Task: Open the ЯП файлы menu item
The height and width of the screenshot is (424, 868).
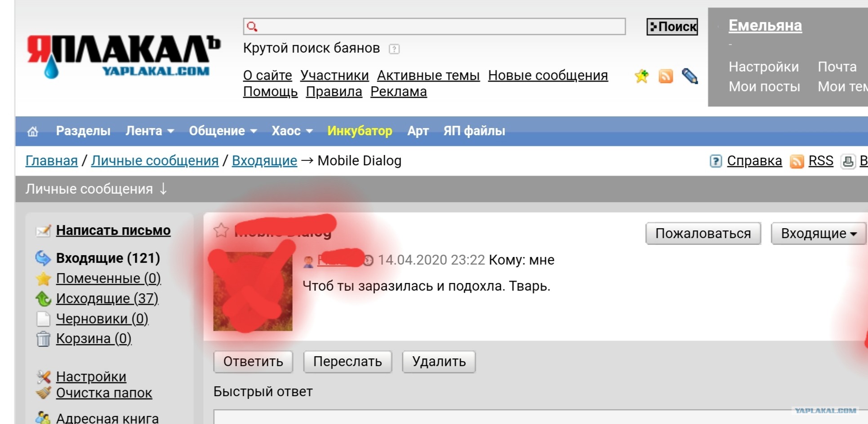Action: click(x=474, y=131)
